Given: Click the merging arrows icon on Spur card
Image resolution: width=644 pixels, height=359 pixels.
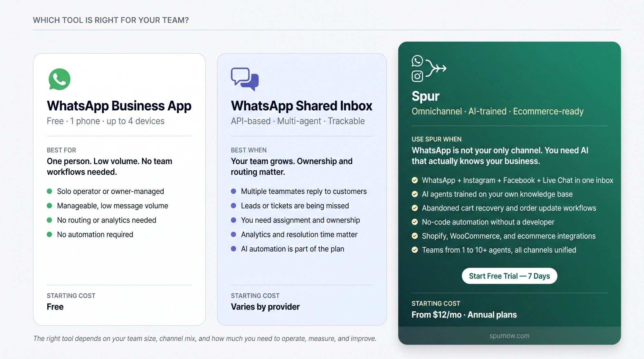Looking at the screenshot, I should coord(436,68).
